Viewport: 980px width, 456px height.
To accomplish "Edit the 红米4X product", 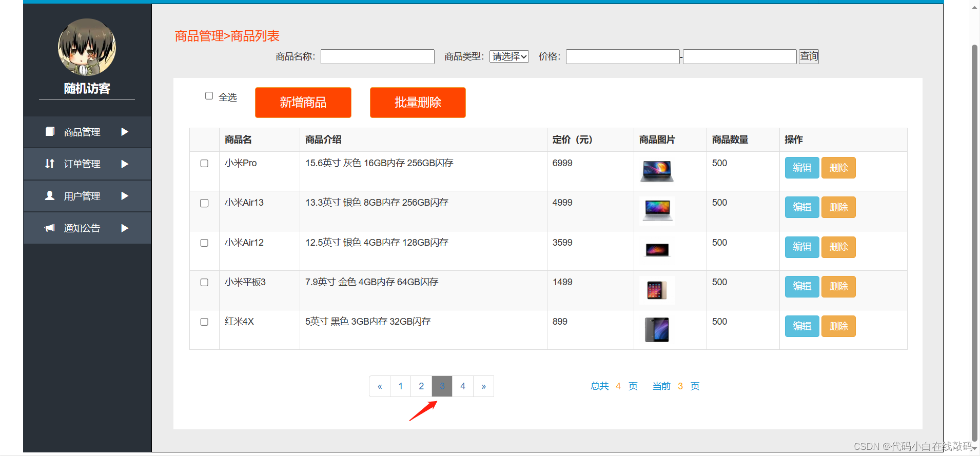I will pyautogui.click(x=802, y=326).
